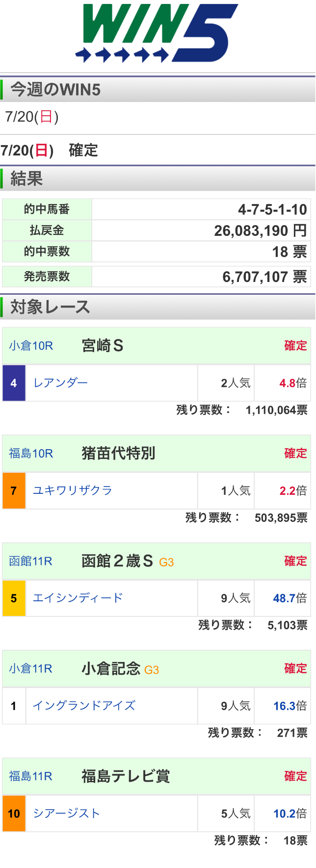Screen dimensions: 316x868
Task: Click the WIN5 logo banner
Action: [157, 33]
